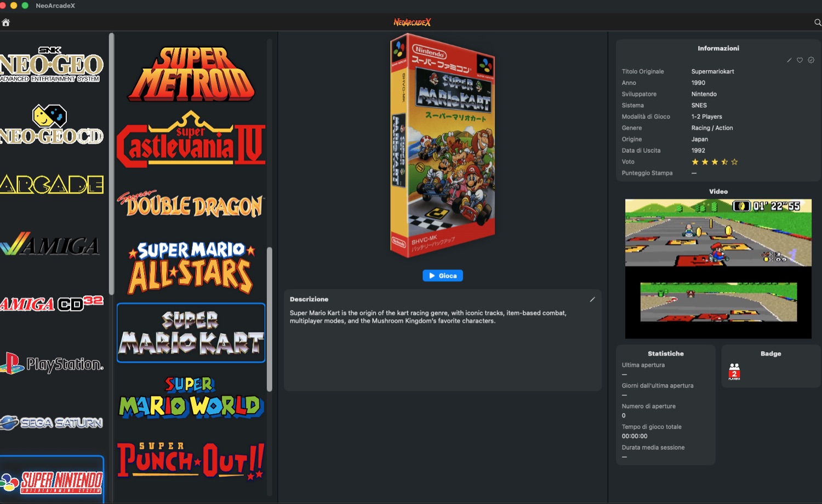
Task: Choose the Arcade system logo
Action: pos(52,185)
